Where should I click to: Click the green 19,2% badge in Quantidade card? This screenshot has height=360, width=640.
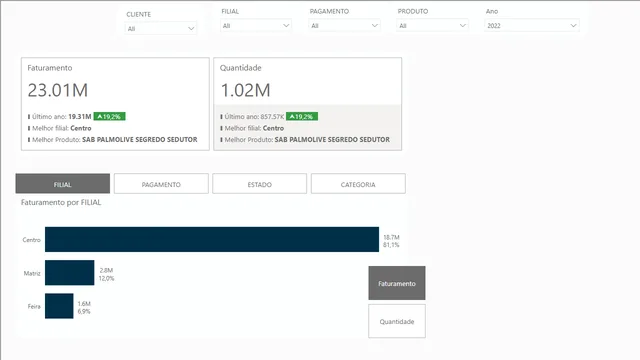click(302, 117)
